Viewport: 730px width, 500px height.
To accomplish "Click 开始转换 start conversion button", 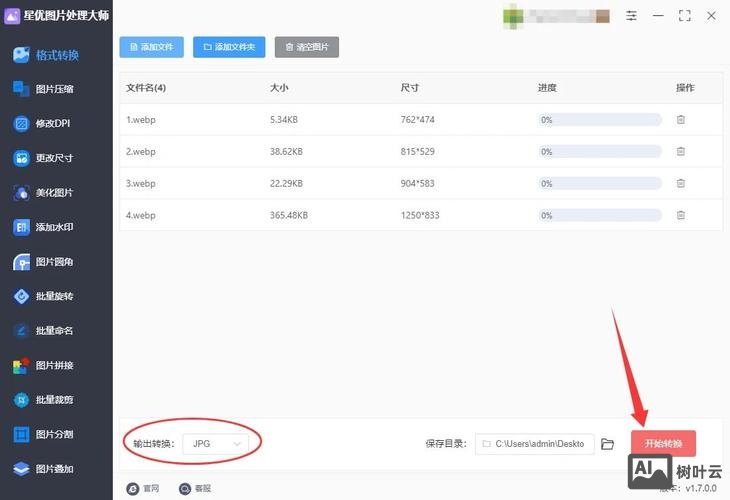I will 663,443.
